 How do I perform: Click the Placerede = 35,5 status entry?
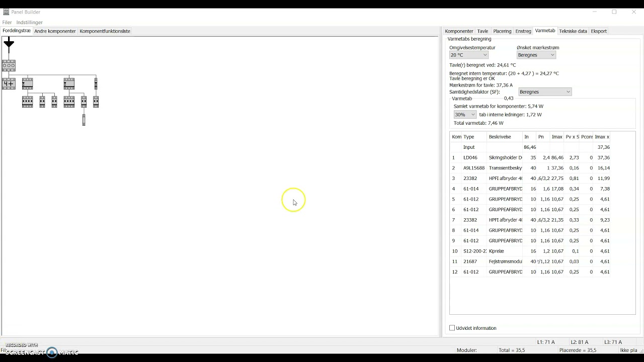click(x=578, y=350)
